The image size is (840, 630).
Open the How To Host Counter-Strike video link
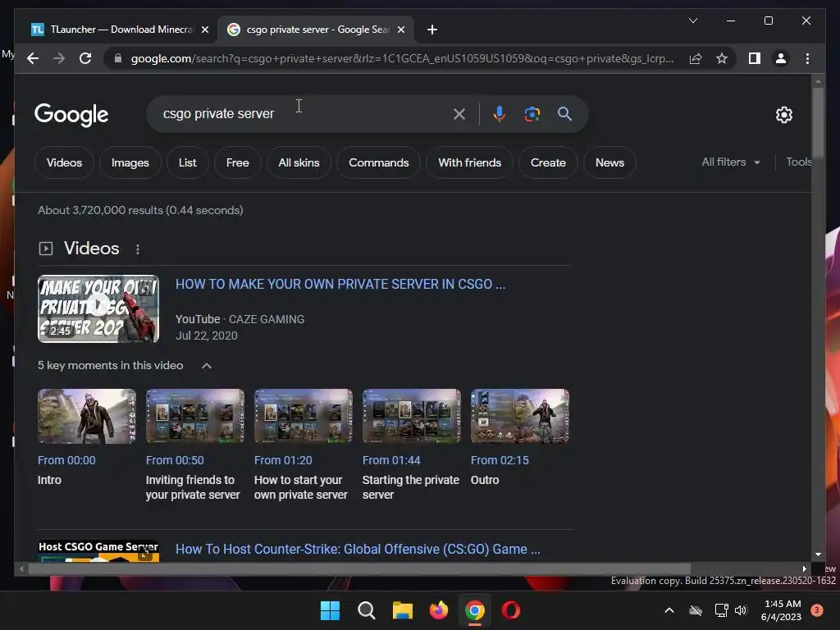coord(358,549)
